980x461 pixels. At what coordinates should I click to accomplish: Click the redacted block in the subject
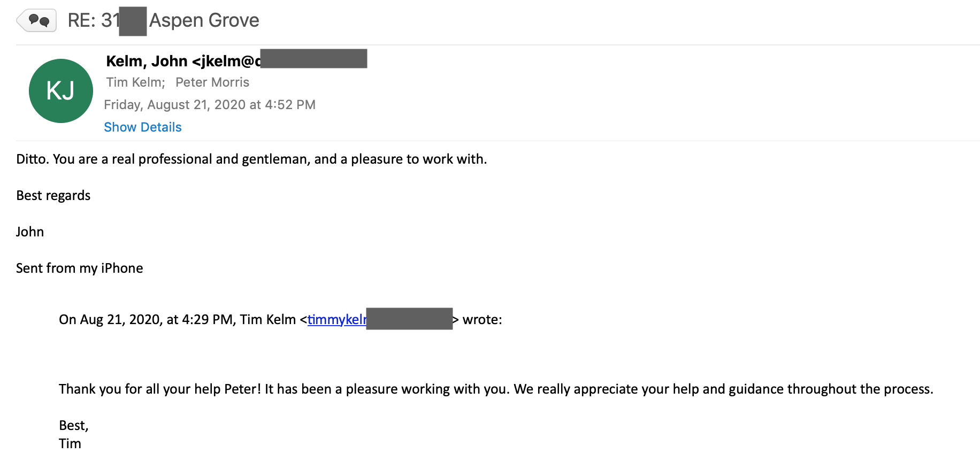(133, 21)
